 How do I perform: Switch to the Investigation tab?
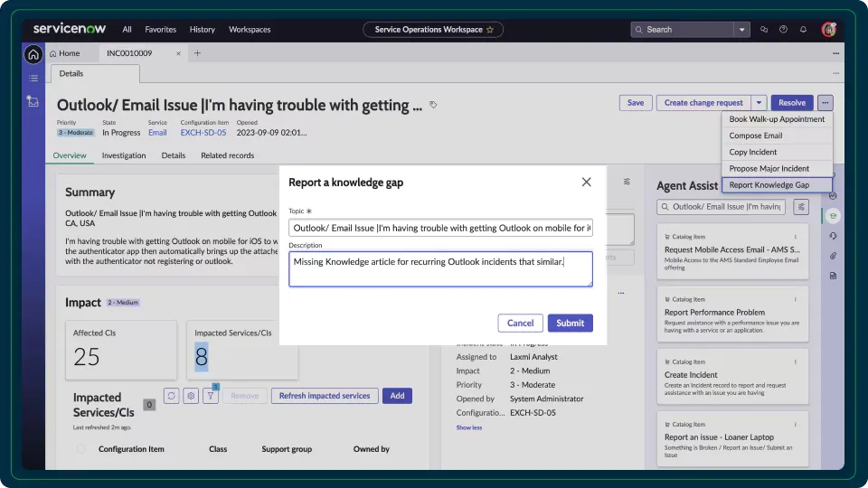124,155
